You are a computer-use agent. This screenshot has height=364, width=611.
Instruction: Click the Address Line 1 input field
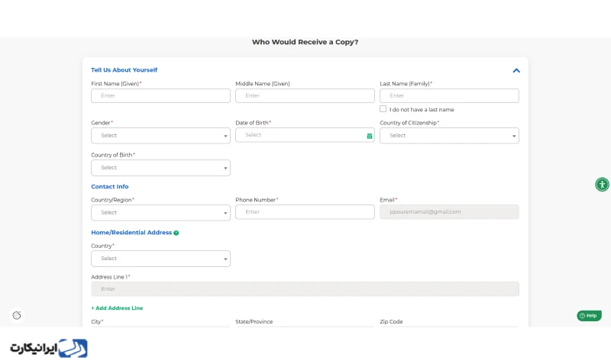(x=305, y=289)
